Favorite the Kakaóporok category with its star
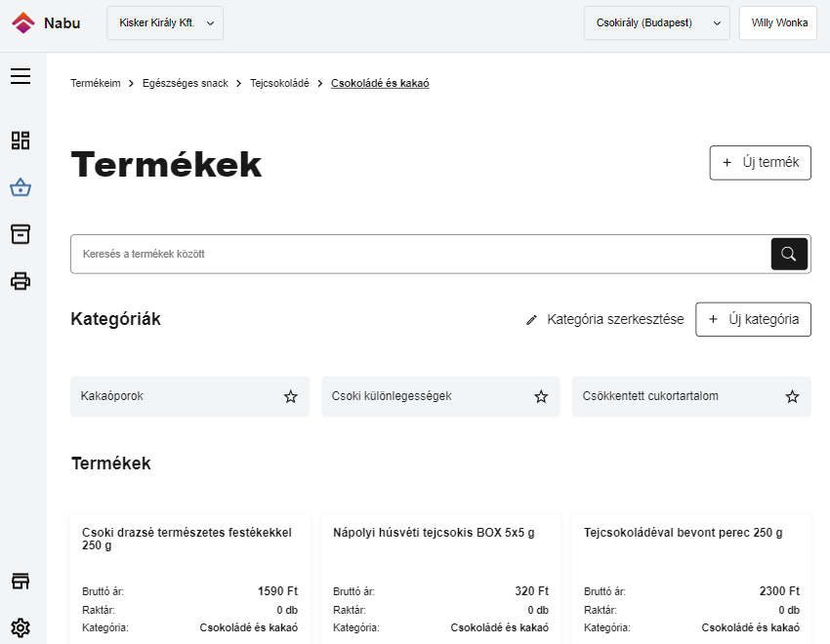This screenshot has height=644, width=830. coord(290,396)
